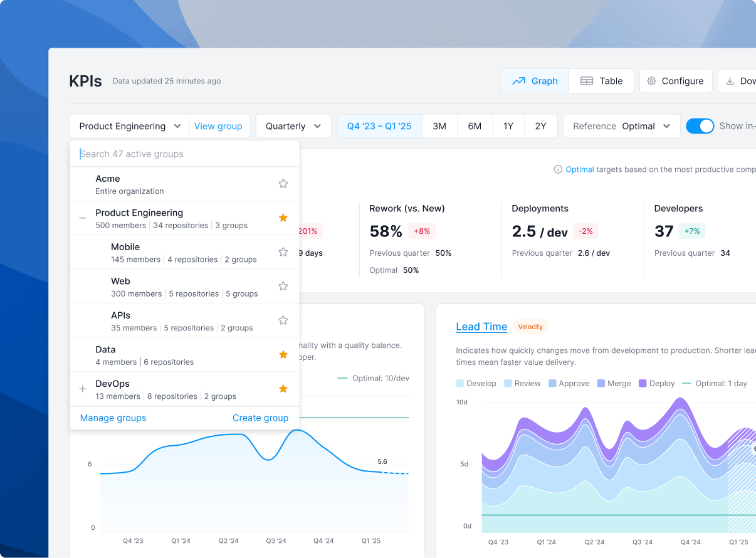Screen dimensions: 756x558
Task: Unstar the DevOps group
Action: pyautogui.click(x=283, y=389)
